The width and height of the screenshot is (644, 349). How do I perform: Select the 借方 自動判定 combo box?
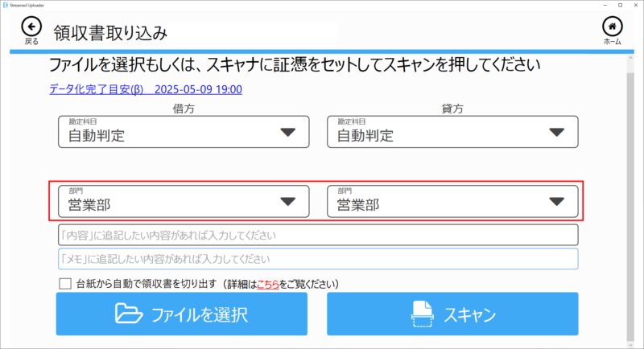click(184, 132)
